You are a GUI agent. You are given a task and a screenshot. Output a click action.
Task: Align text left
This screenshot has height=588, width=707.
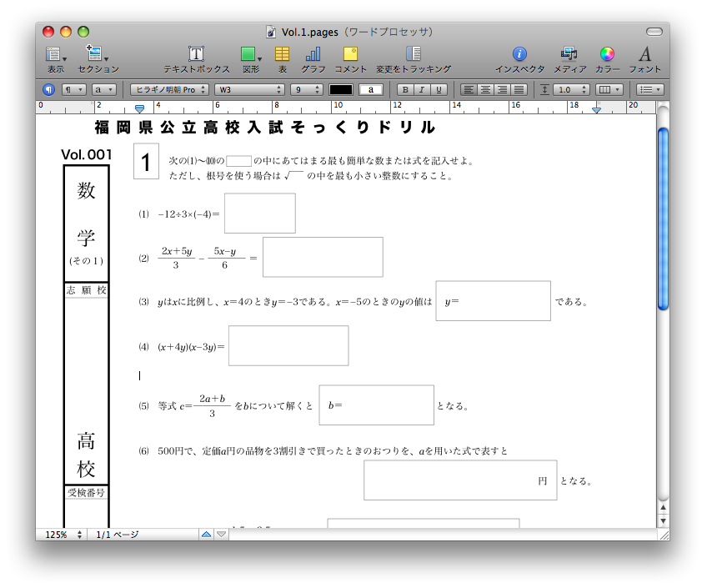click(469, 90)
